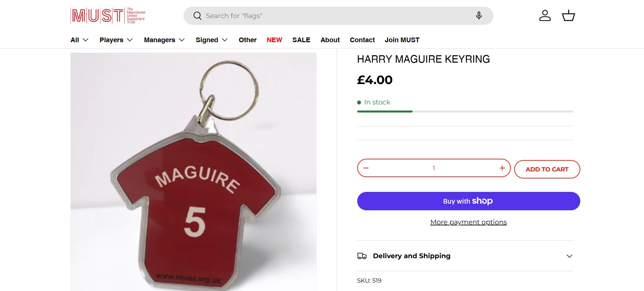
Task: Expand the All menu dropdown
Action: [x=79, y=40]
